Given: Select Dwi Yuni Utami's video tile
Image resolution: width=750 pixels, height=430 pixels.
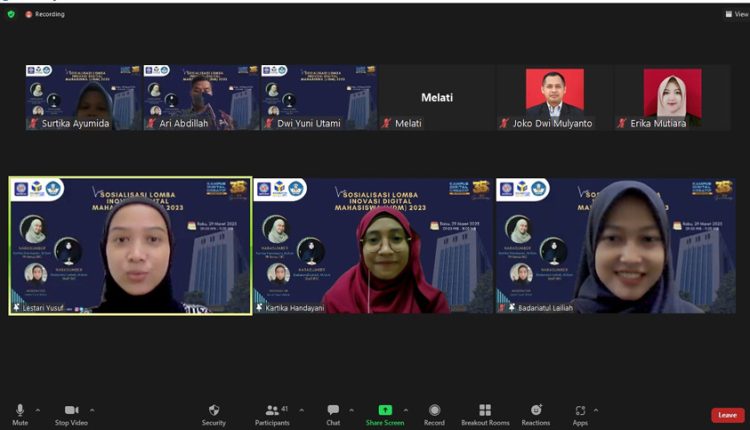Looking at the screenshot, I should pos(319,98).
